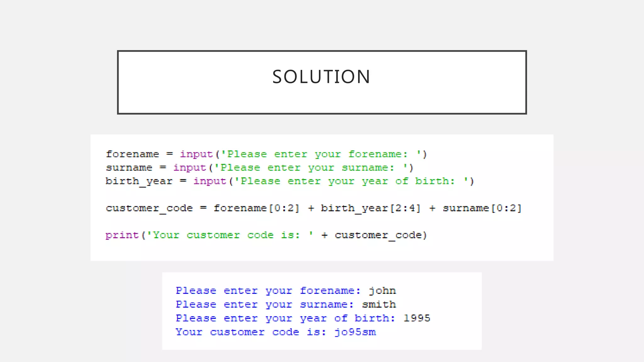Click the 'forename[0:2]' slice expression
This screenshot has width=644, height=362.
pos(257,208)
